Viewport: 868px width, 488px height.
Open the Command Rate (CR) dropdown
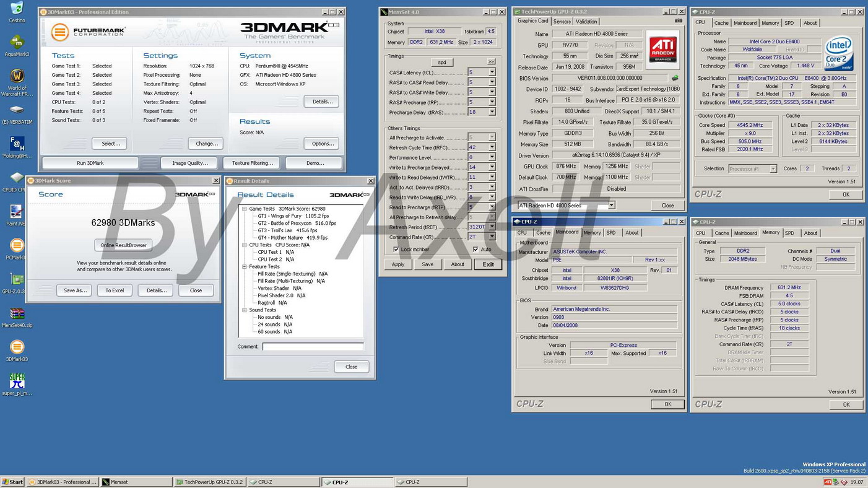(492, 237)
